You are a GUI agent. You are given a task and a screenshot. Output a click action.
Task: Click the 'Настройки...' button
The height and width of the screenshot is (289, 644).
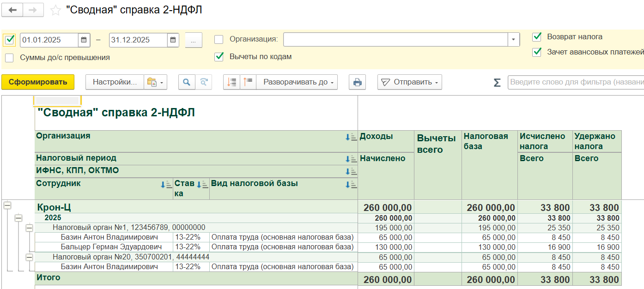115,82
